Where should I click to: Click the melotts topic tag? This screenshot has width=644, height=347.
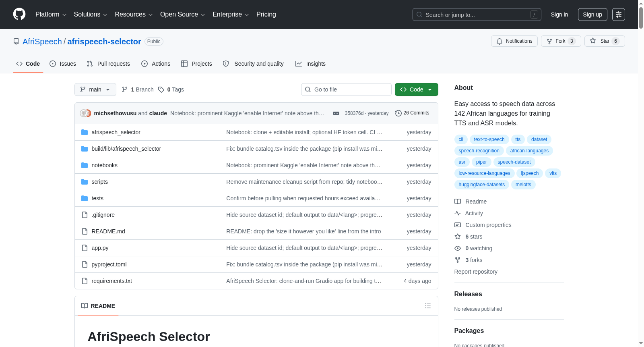coord(523,185)
